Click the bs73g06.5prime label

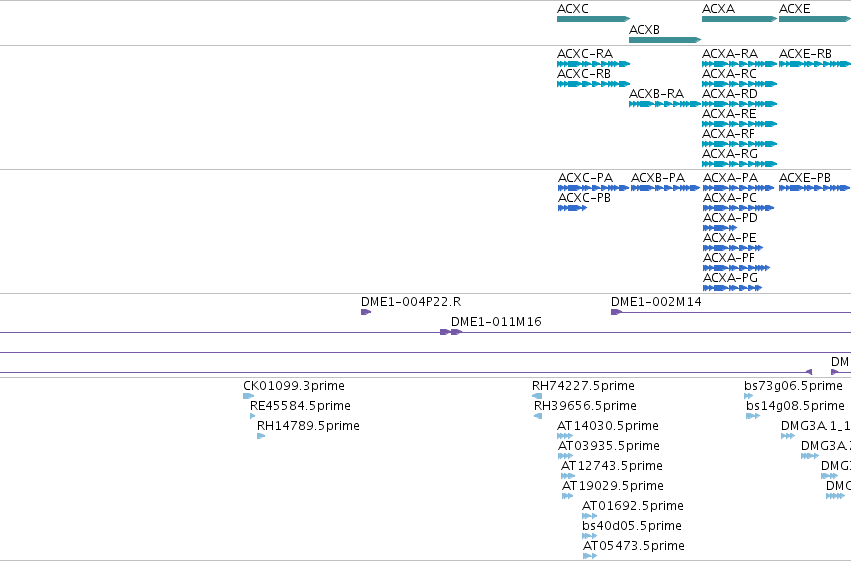(793, 386)
